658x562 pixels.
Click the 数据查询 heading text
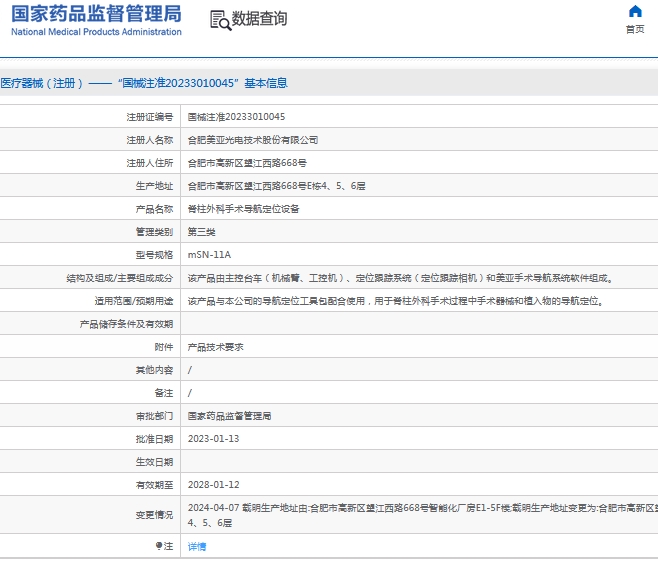coord(259,18)
